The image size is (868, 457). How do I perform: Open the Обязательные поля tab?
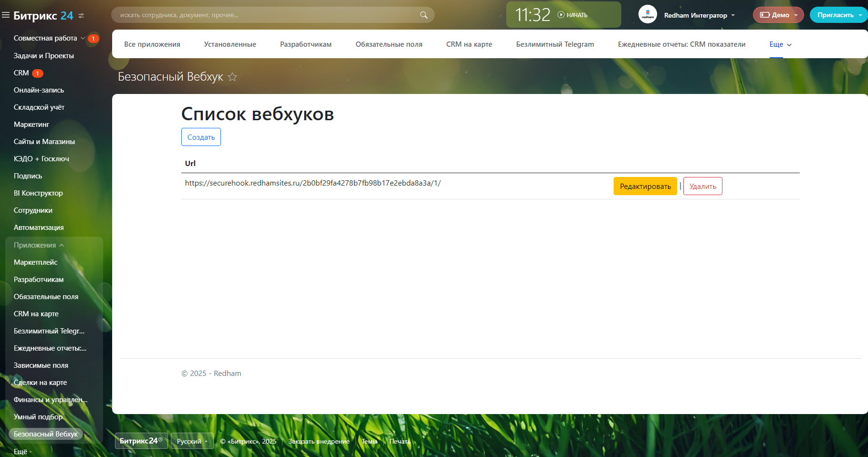389,44
